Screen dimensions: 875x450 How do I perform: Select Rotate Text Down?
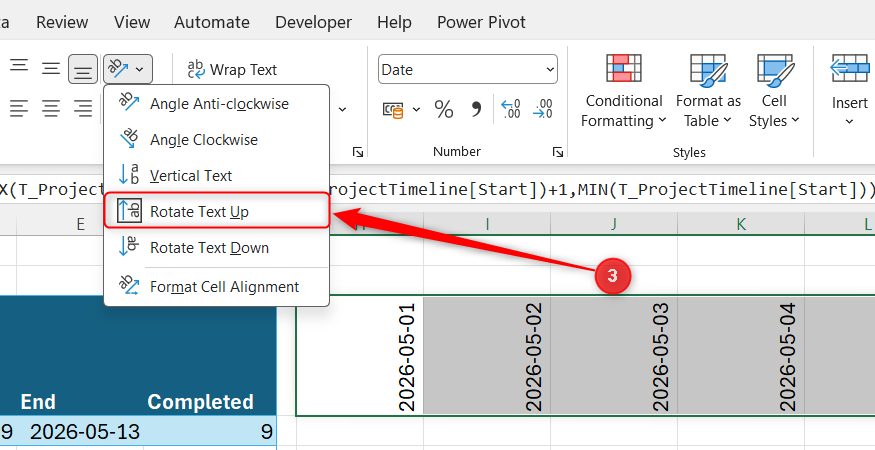217,247
